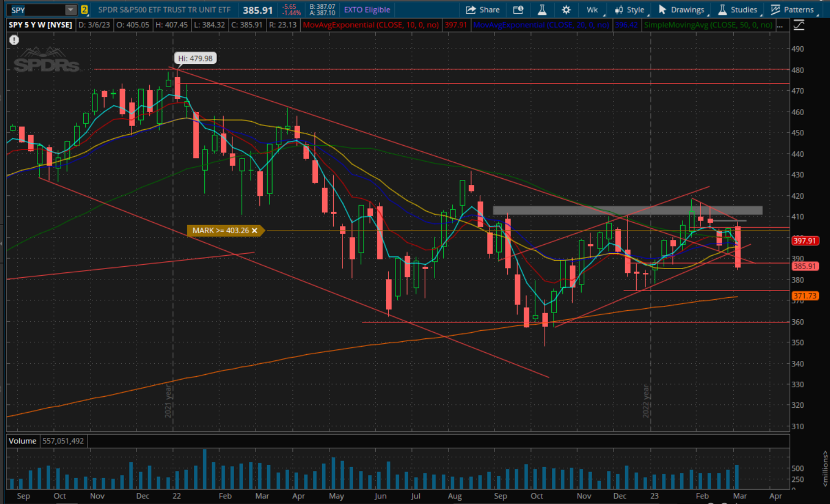Viewport: 830px width, 504px height.
Task: Click the exclamation info icon on the chart
Action: (14, 40)
